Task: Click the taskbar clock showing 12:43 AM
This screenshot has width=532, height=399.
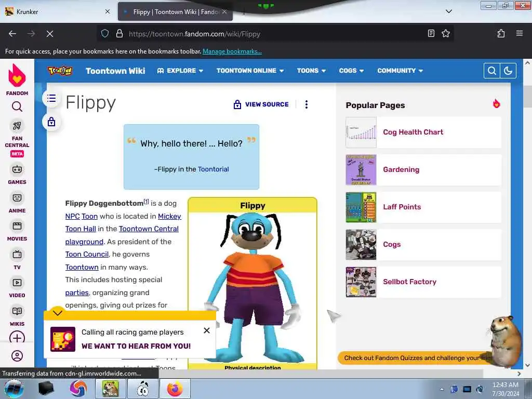Action: coord(505,389)
